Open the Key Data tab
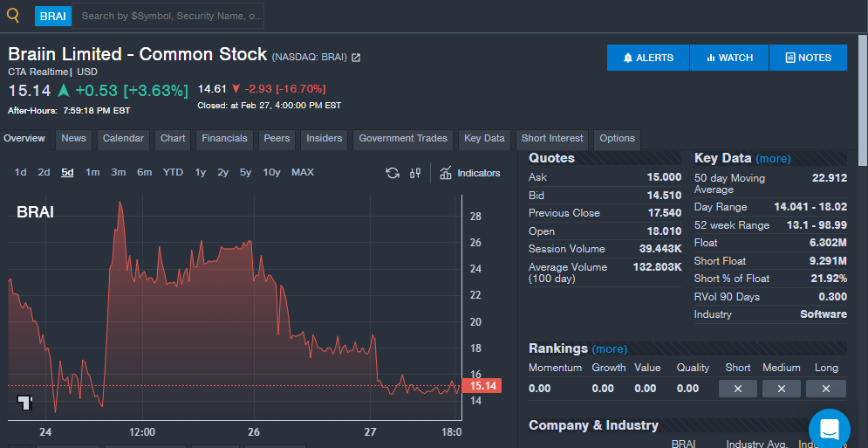Screen dimensions: 868x448 [x=484, y=139]
